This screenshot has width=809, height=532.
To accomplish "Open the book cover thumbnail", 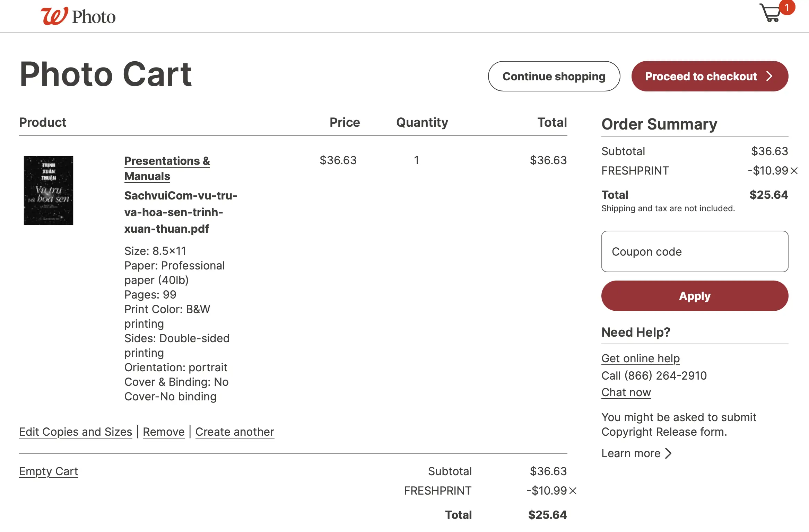I will click(49, 190).
